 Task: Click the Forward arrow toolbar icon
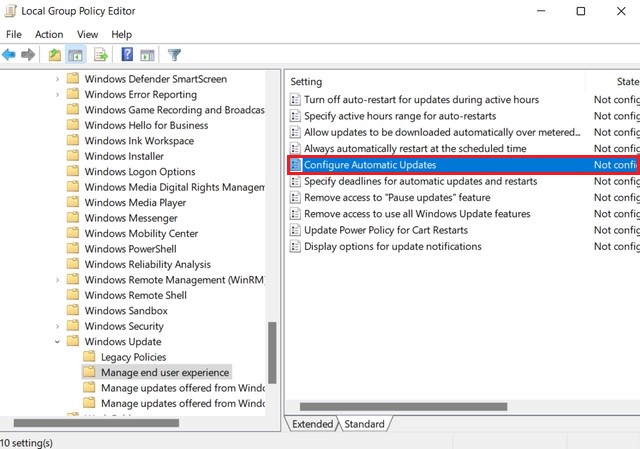pyautogui.click(x=28, y=54)
